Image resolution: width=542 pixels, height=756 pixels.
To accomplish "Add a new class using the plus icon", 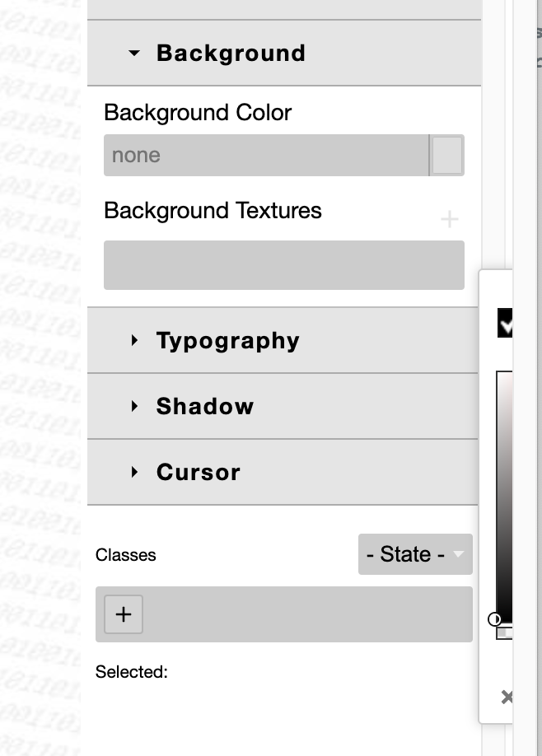I will pyautogui.click(x=123, y=614).
